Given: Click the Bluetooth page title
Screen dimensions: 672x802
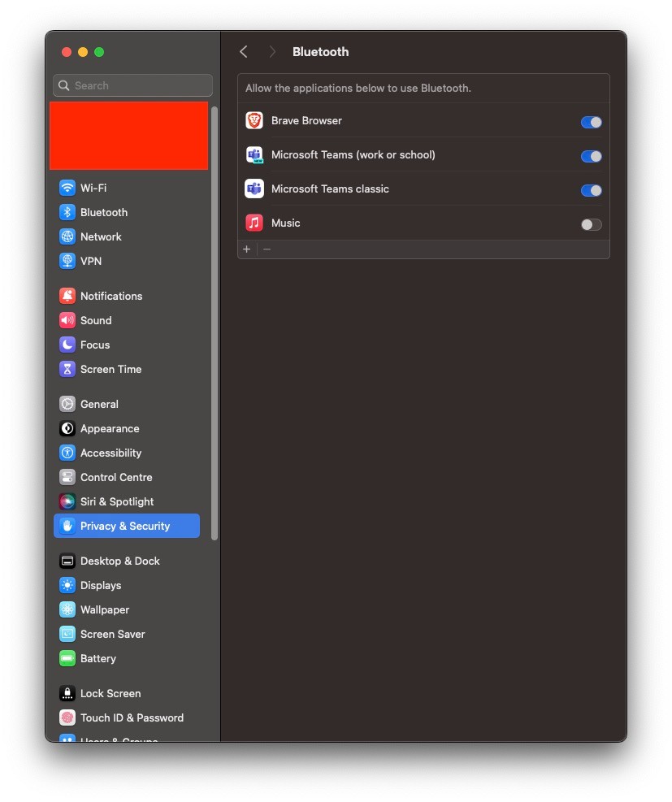Looking at the screenshot, I should 321,52.
